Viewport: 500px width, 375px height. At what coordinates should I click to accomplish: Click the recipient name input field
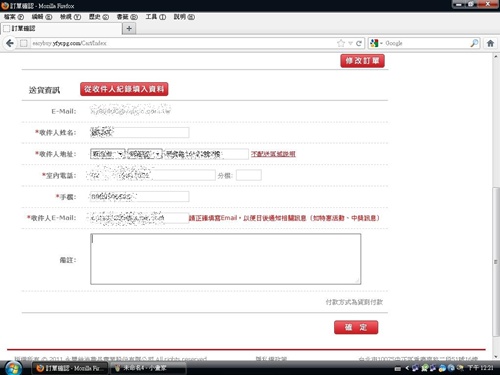139,133
